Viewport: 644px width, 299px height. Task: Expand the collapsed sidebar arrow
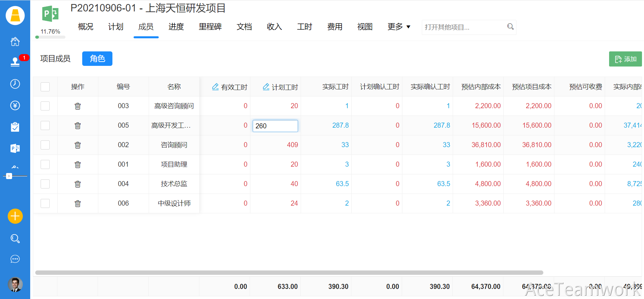pos(9,176)
